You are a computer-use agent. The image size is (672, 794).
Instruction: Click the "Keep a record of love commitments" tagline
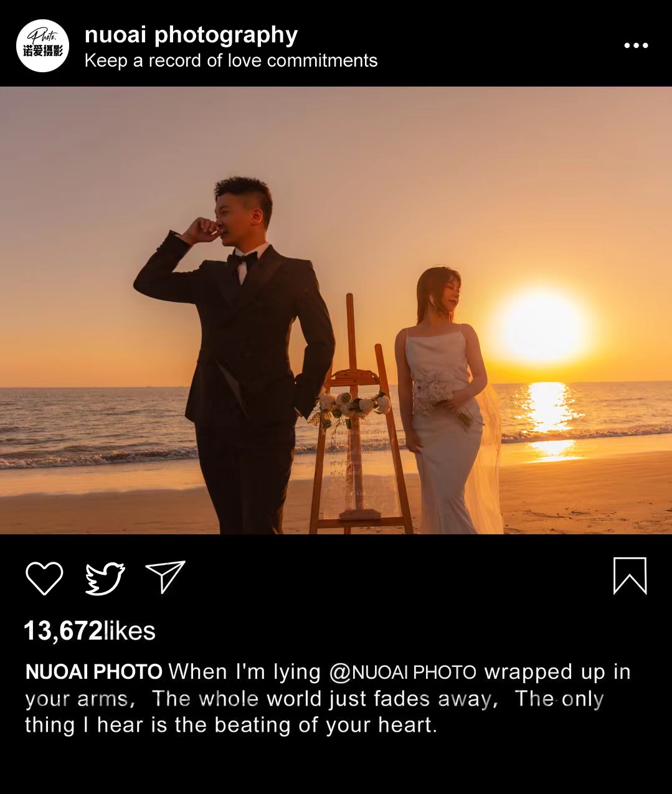(x=231, y=61)
